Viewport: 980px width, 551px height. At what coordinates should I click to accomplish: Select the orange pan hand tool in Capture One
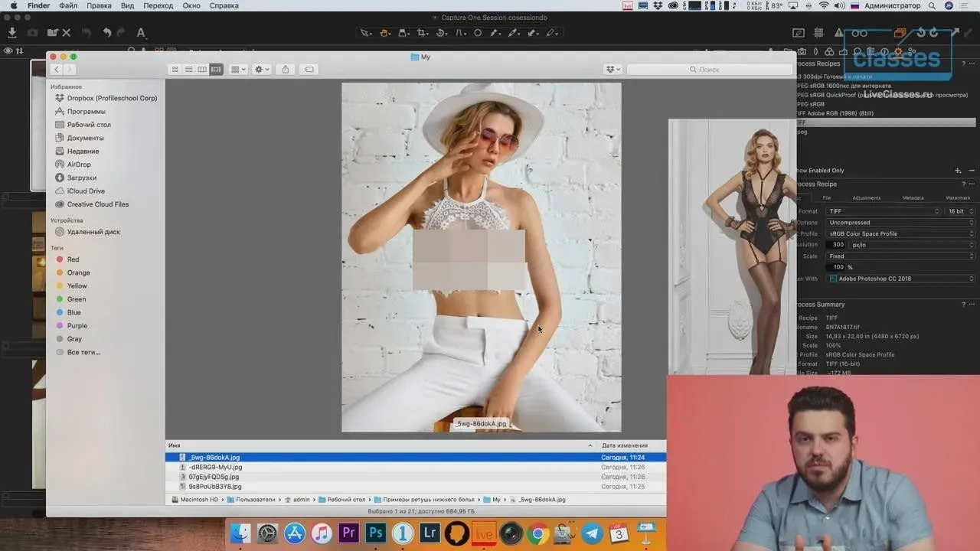click(x=385, y=33)
